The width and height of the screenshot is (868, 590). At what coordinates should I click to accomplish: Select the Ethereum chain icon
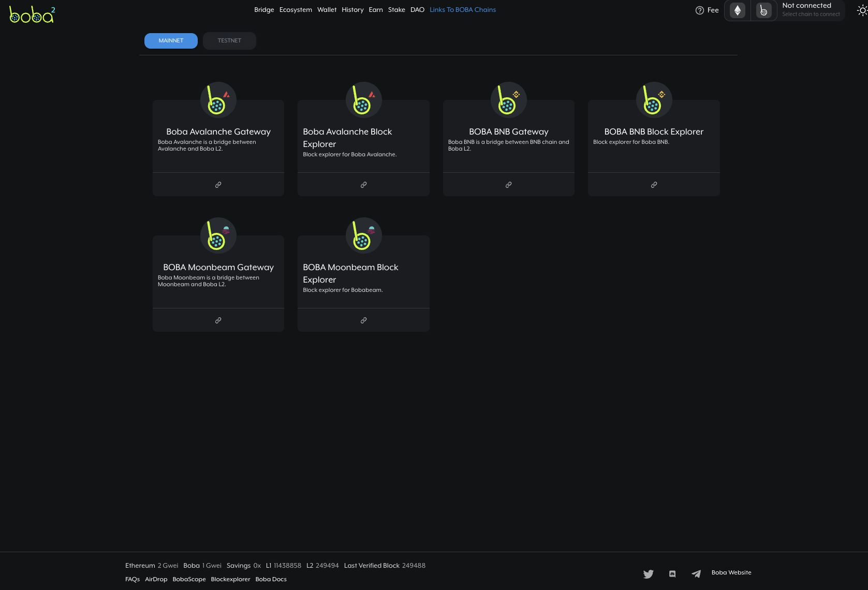coord(738,10)
